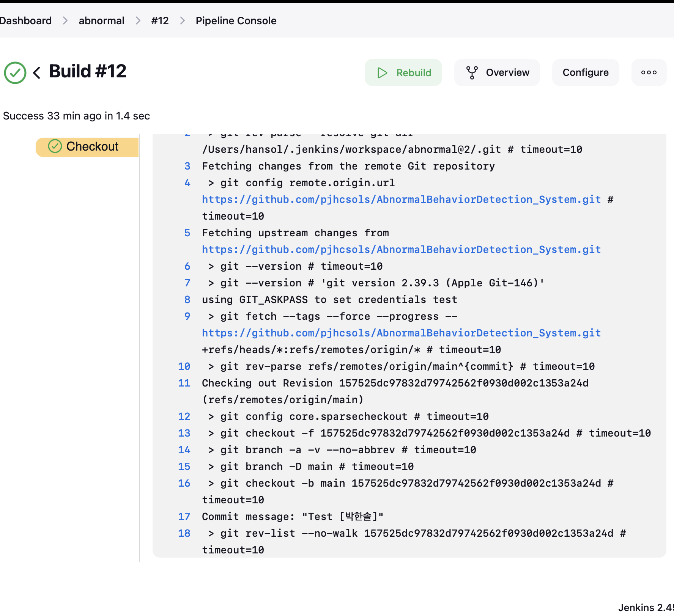Open GitHub repo link on log line 9

tap(402, 333)
